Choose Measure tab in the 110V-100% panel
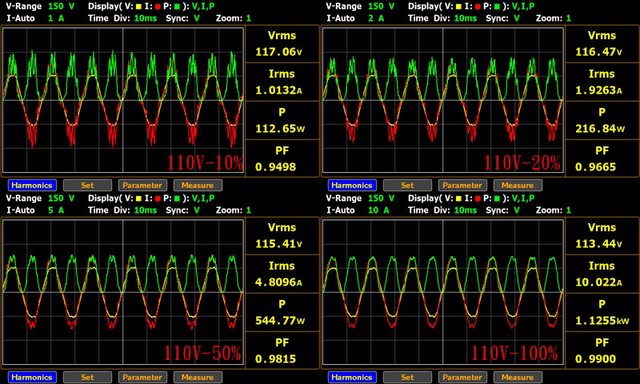 pos(518,377)
